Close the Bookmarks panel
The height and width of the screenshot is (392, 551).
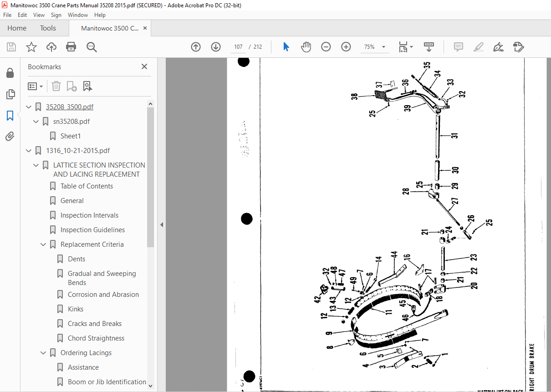coord(144,66)
